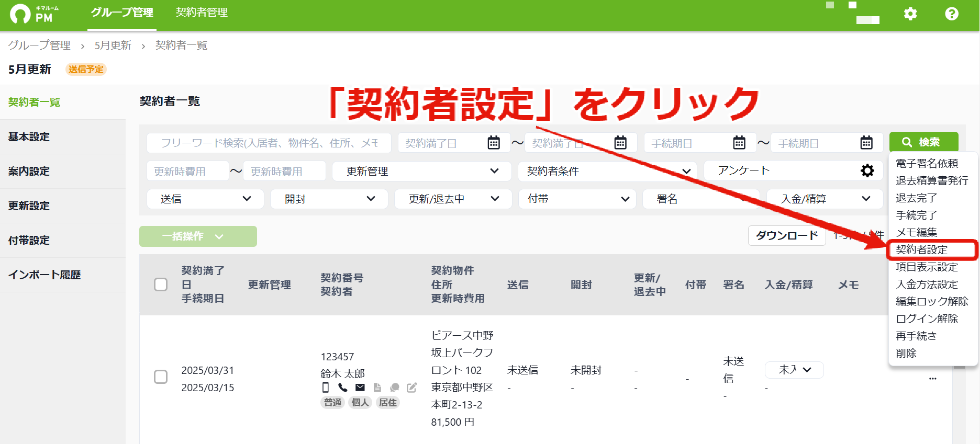Check the row checkbox for 123457
Viewport: 980px width, 444px height.
tap(161, 377)
